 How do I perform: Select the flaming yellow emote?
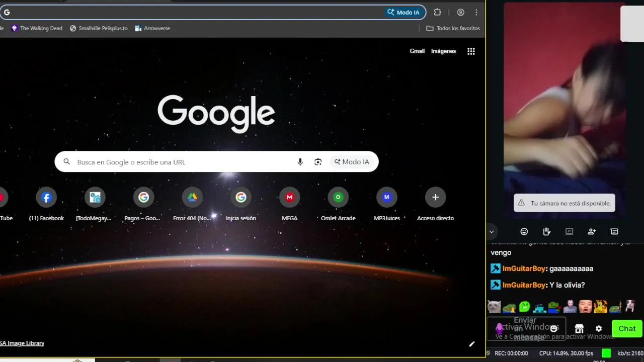point(600,306)
